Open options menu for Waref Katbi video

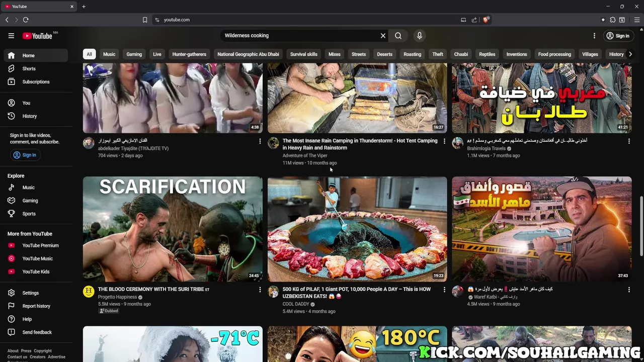coord(629,290)
